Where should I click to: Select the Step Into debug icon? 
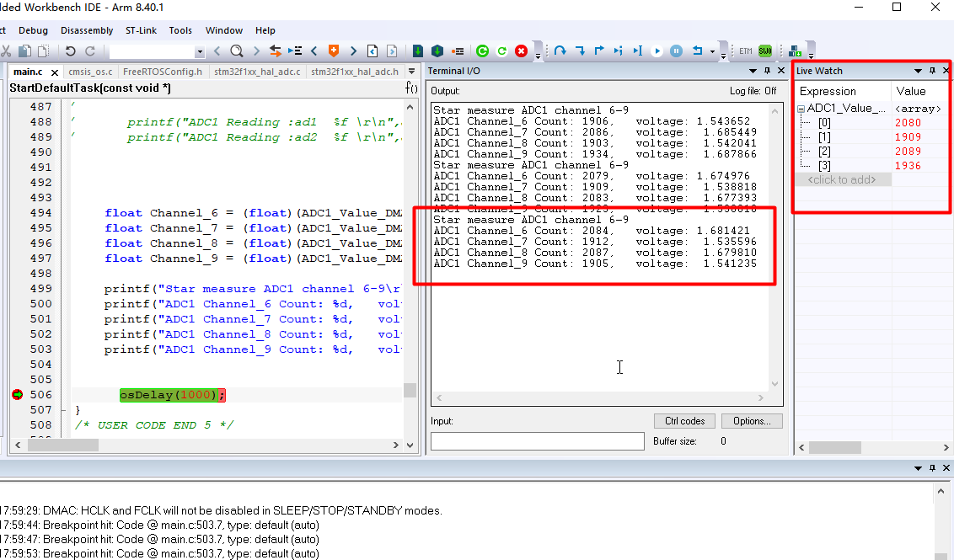(x=582, y=51)
